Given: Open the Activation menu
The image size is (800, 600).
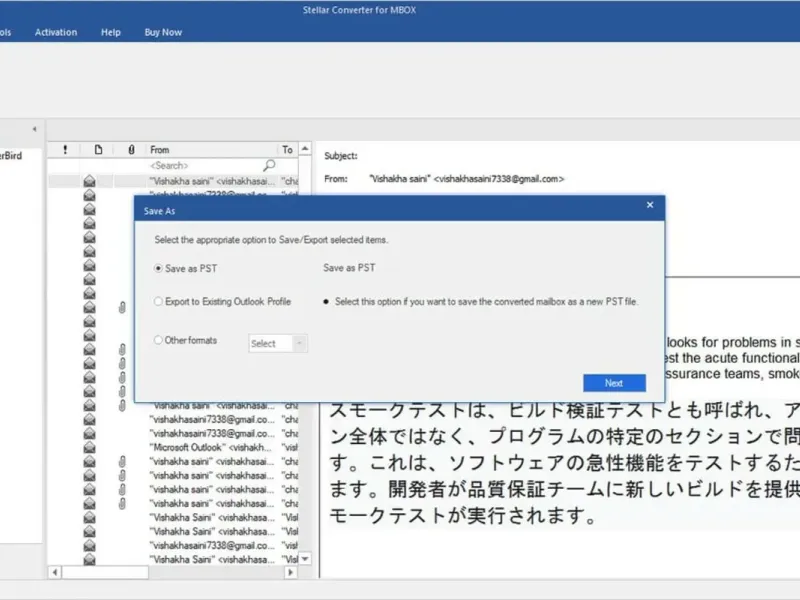Looking at the screenshot, I should 56,32.
